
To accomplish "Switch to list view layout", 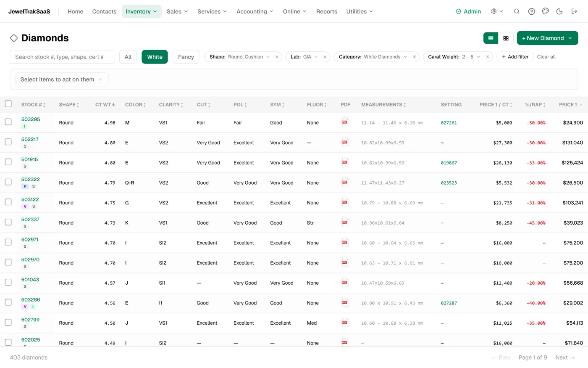I will pyautogui.click(x=491, y=38).
